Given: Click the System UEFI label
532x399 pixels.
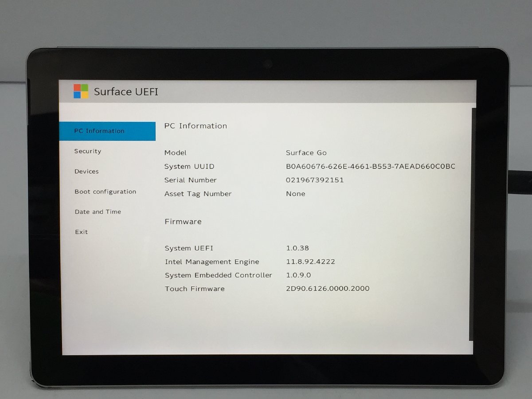Looking at the screenshot, I should point(189,248).
